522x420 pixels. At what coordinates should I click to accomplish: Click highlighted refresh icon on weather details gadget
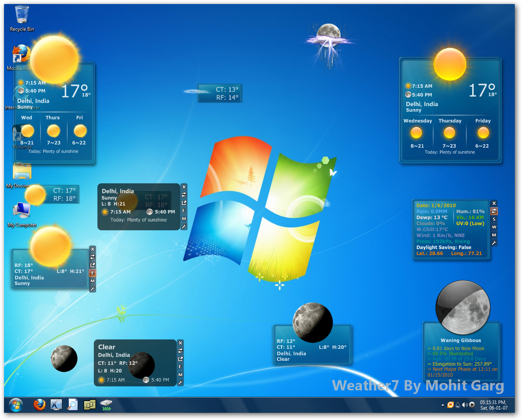tap(494, 211)
